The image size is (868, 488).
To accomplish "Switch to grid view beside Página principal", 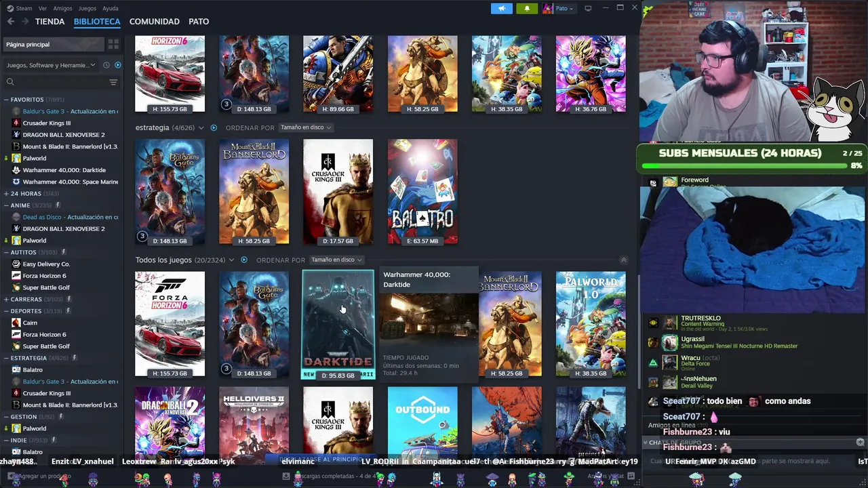I will (x=113, y=44).
